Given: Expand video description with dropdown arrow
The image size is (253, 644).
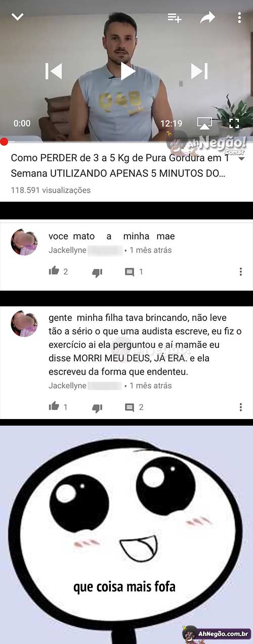Looking at the screenshot, I should (241, 159).
